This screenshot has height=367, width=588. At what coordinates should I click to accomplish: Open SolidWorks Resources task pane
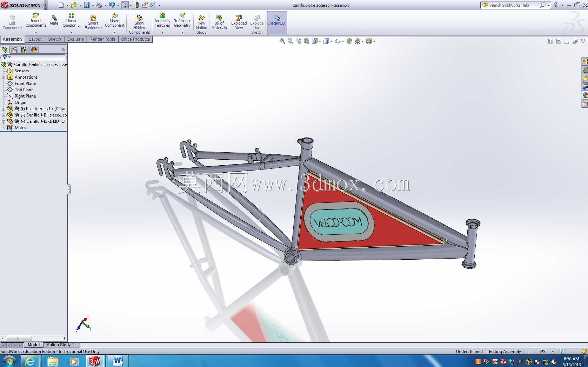(x=585, y=61)
